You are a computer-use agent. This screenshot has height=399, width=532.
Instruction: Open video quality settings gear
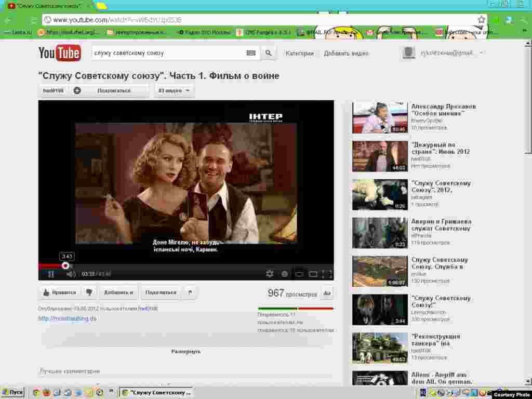point(270,274)
